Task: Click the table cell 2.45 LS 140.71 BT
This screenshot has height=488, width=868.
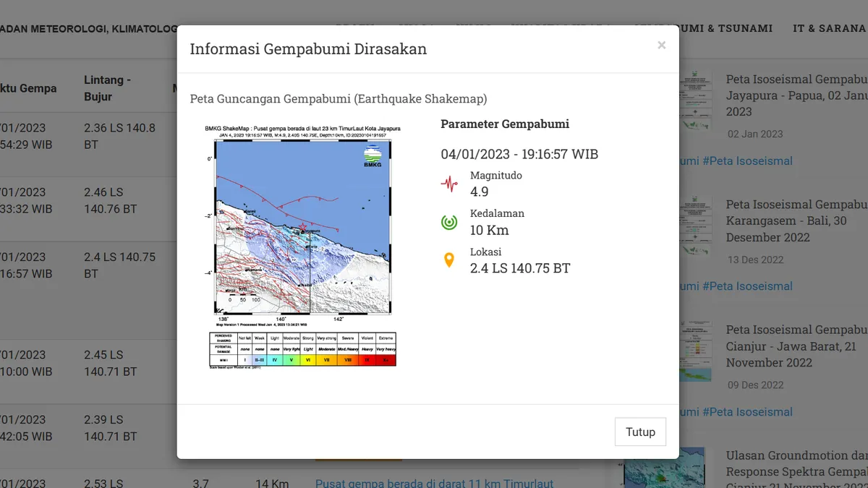Action: coord(111,363)
